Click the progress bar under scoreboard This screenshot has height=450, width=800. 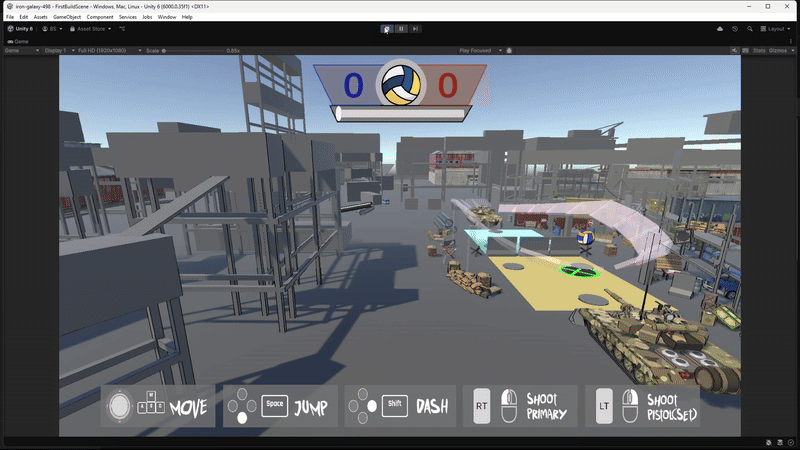[x=401, y=113]
